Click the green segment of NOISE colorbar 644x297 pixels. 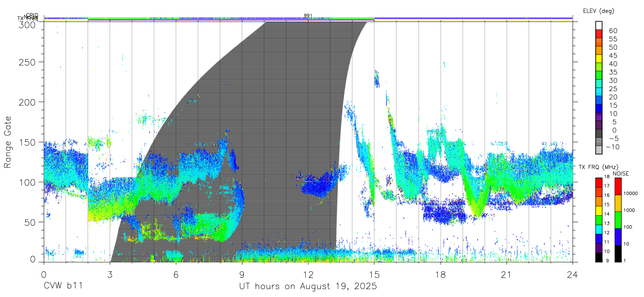(618, 220)
